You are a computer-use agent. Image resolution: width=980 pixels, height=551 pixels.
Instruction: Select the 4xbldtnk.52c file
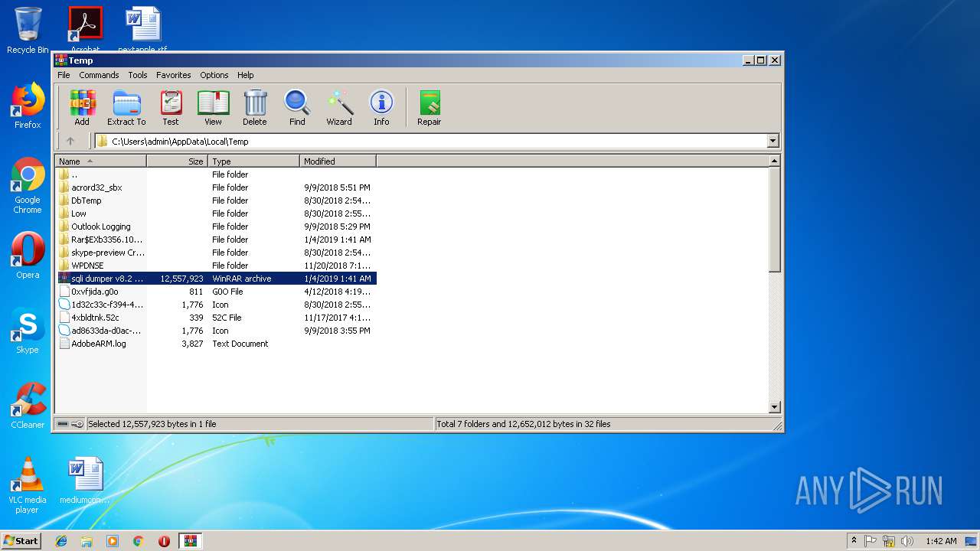coord(216,318)
